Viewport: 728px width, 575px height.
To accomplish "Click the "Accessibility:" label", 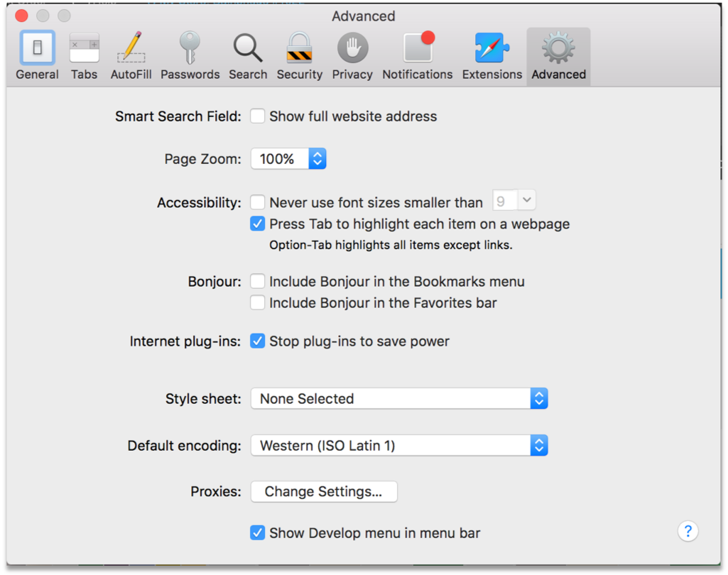I will coord(199,203).
